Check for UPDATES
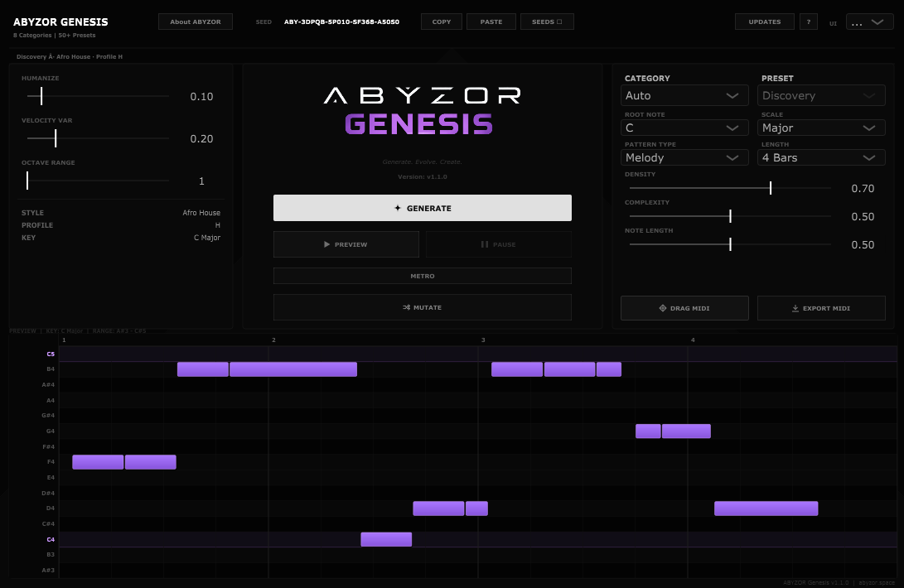The image size is (904, 588). click(765, 22)
